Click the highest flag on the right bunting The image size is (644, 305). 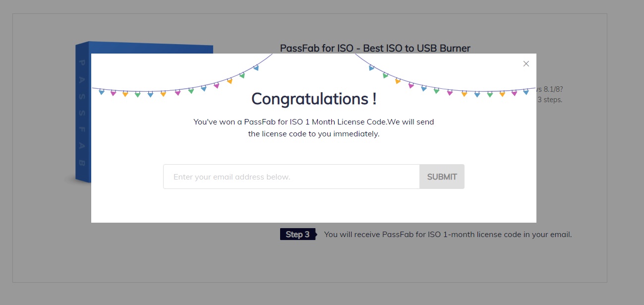(371, 68)
